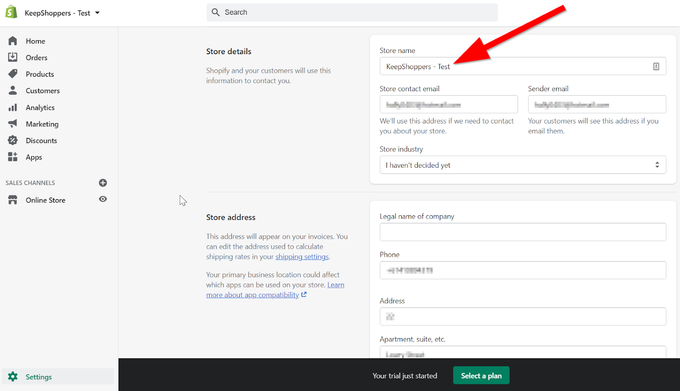Open Learn more about app compatibility link
Viewport: 680px width, 391px height.
click(x=275, y=290)
